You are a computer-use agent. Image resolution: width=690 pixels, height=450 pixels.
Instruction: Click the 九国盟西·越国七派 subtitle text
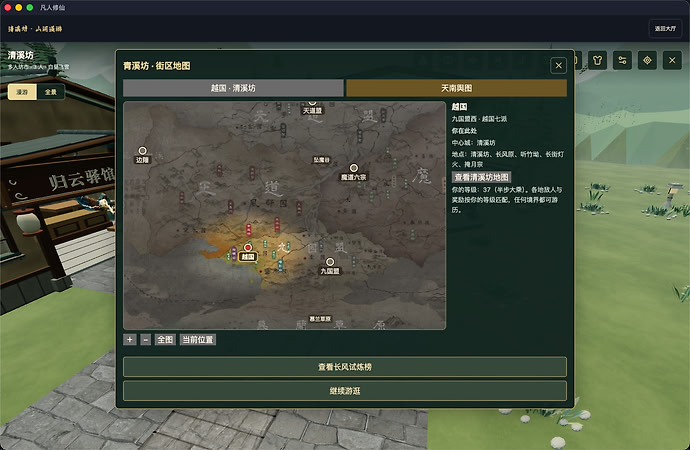[x=479, y=119]
